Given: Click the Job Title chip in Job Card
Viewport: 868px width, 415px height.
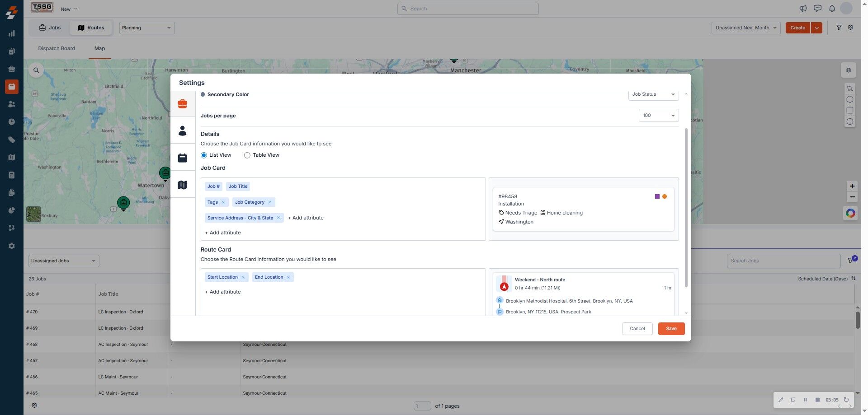Looking at the screenshot, I should pyautogui.click(x=238, y=187).
